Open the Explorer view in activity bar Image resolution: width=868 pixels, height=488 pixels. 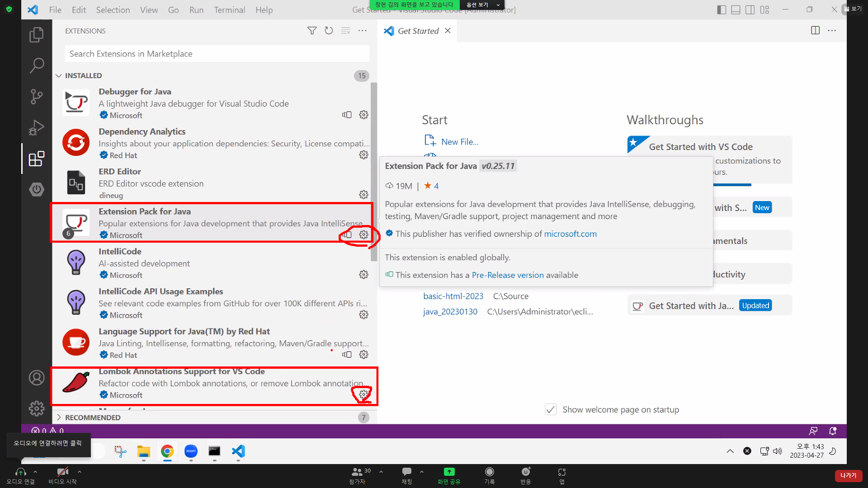point(36,35)
